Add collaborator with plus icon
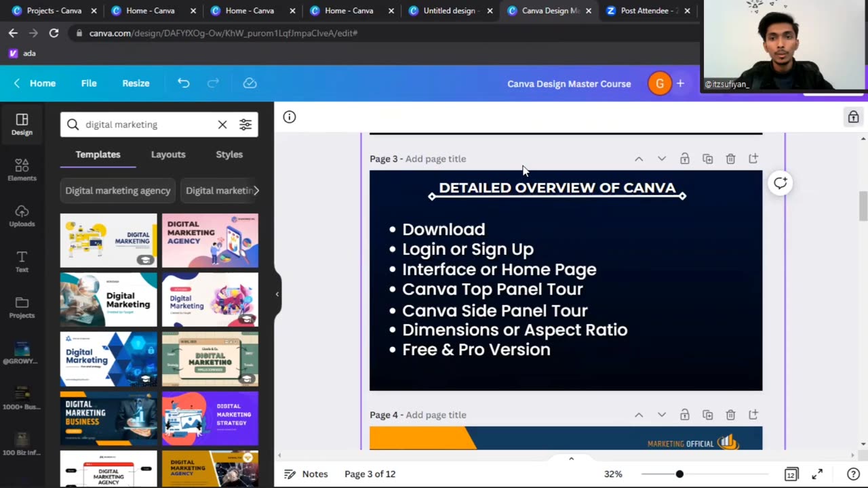Screen dimensions: 868x488 680,83
